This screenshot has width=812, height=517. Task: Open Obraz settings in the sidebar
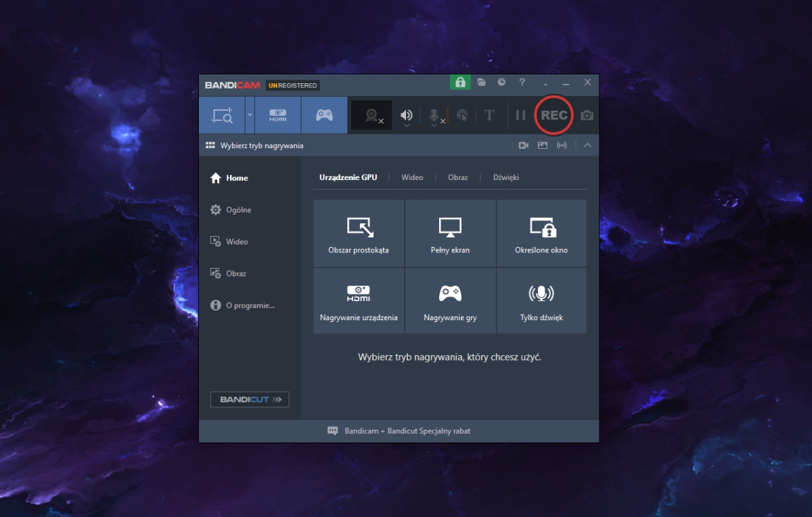click(228, 273)
